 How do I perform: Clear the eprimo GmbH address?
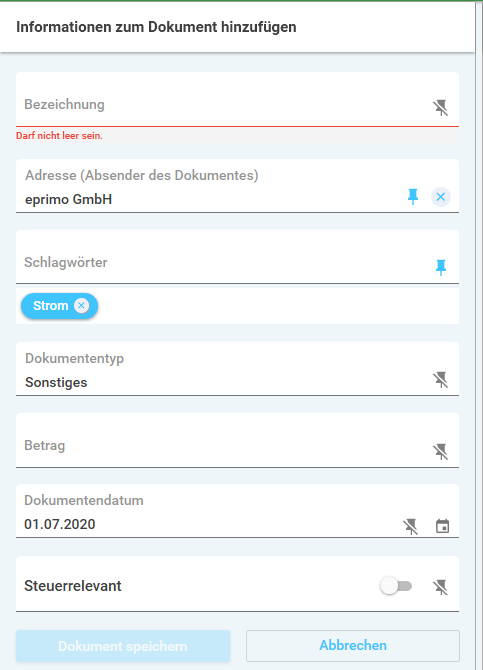(x=441, y=197)
